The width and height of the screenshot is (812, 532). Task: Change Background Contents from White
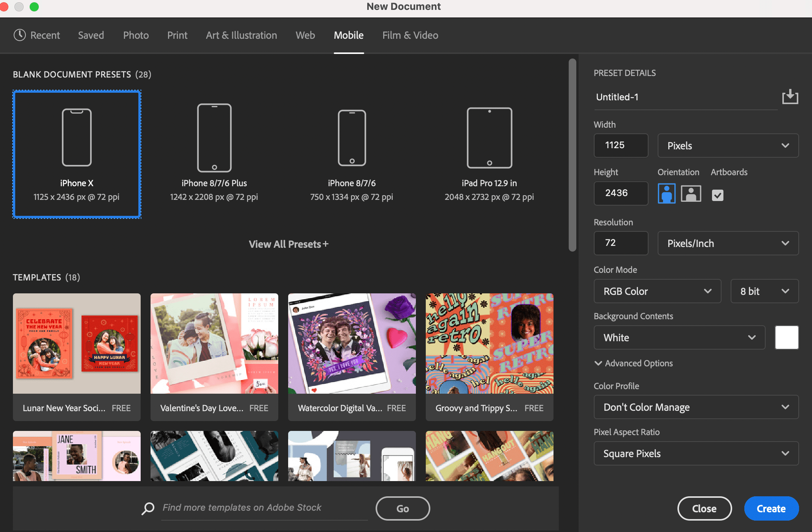coord(679,337)
